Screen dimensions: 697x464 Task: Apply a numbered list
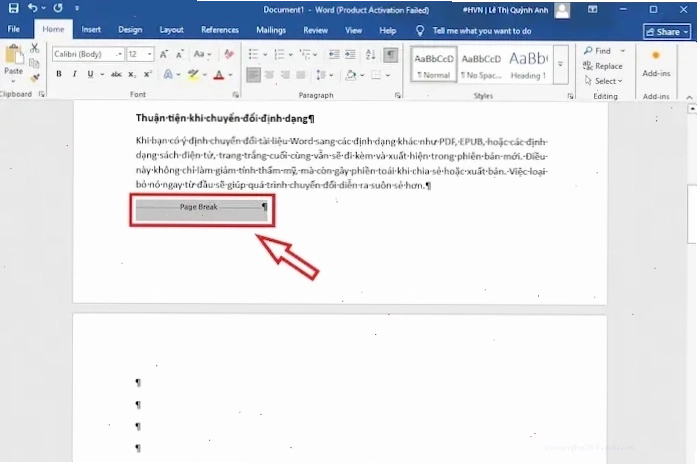[279, 54]
